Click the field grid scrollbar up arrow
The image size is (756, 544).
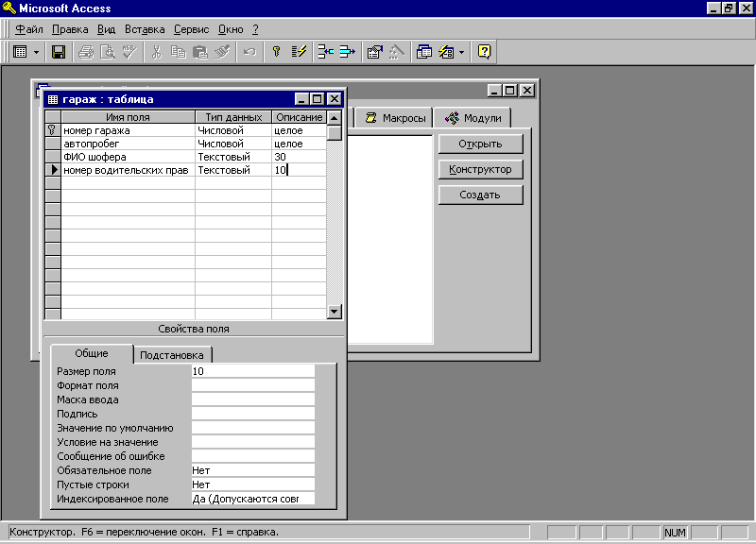point(335,117)
